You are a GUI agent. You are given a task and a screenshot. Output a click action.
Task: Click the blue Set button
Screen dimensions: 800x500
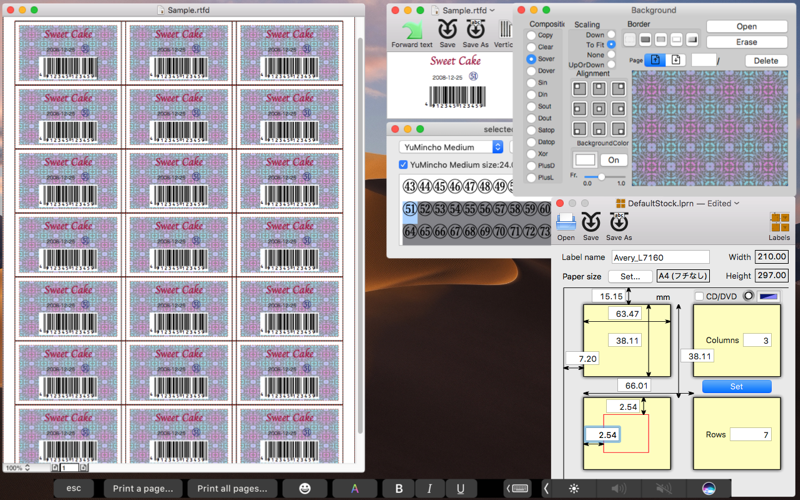(736, 386)
